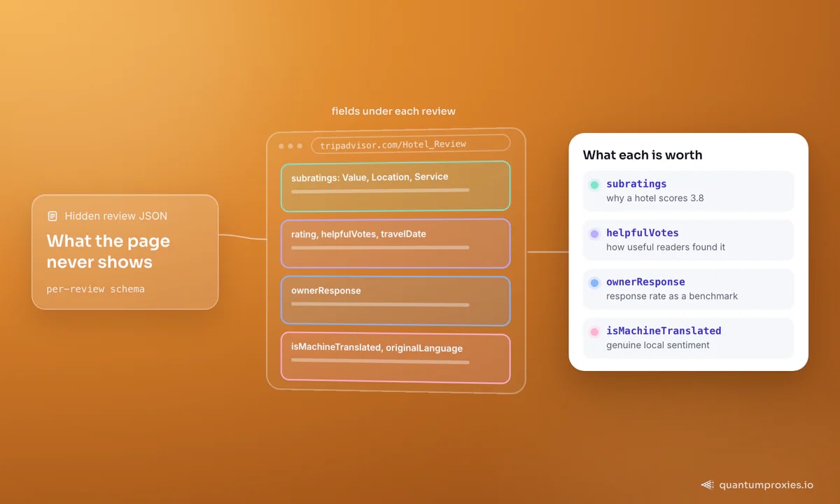
Task: Click 'how useful readers found it' text
Action: pos(666,247)
